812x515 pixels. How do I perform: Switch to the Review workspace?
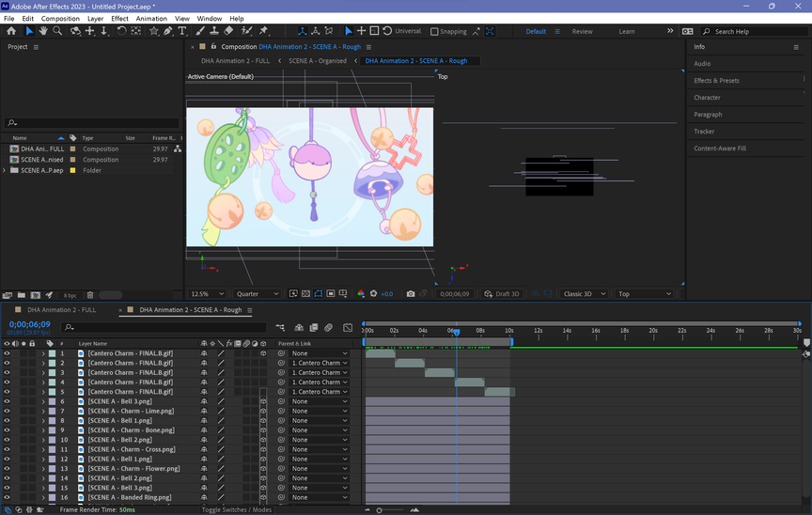click(x=582, y=32)
